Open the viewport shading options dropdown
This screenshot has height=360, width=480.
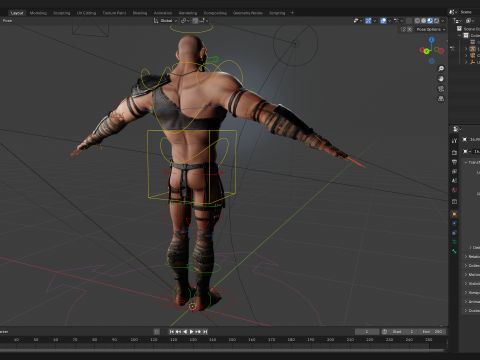click(x=443, y=21)
